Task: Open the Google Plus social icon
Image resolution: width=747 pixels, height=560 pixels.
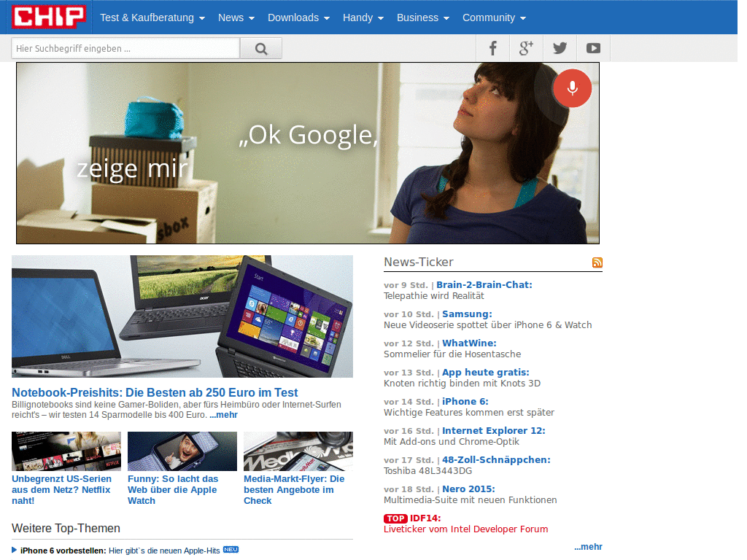Action: click(x=526, y=48)
